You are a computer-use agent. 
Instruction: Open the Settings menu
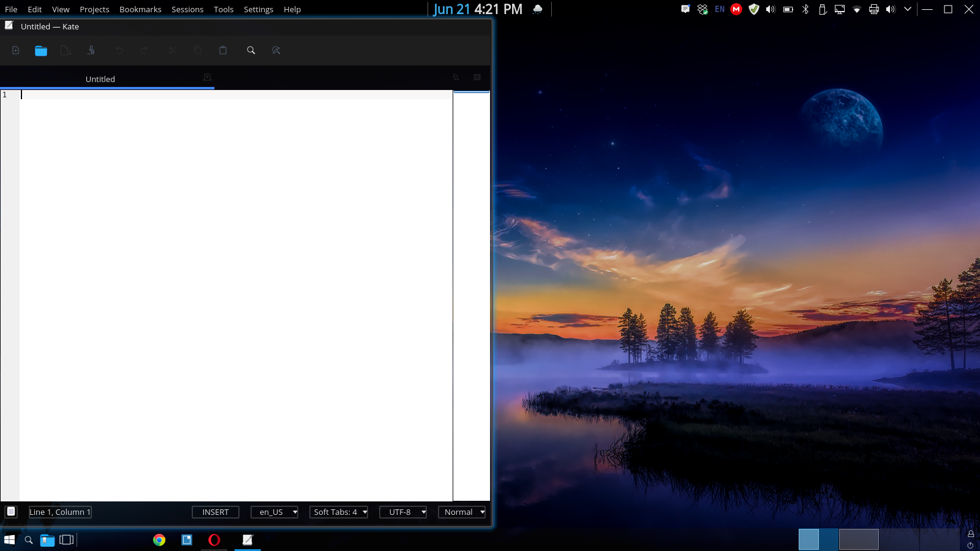258,9
